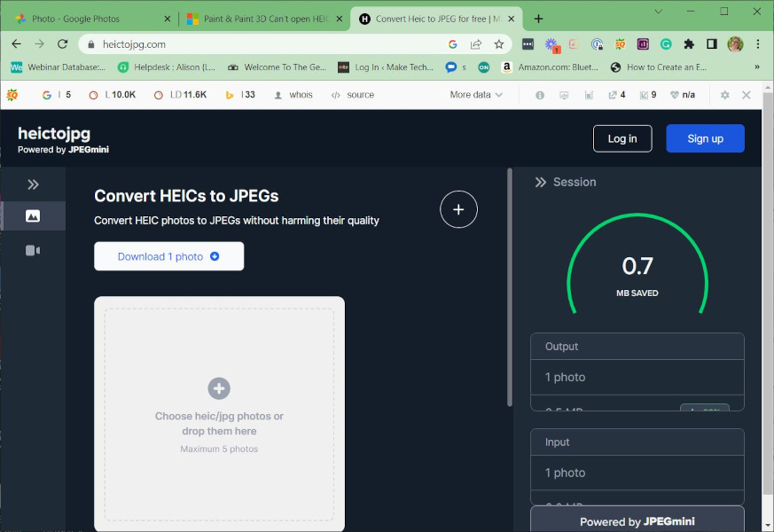Open the More data dropdown
774x532 pixels.
[x=475, y=94]
